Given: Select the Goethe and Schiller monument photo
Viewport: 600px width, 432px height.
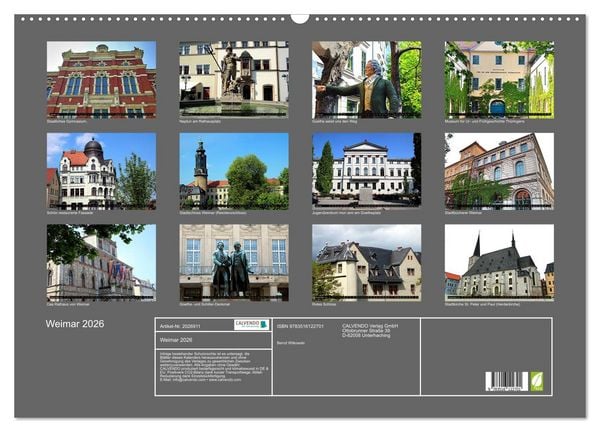Looking at the screenshot, I should [234, 262].
